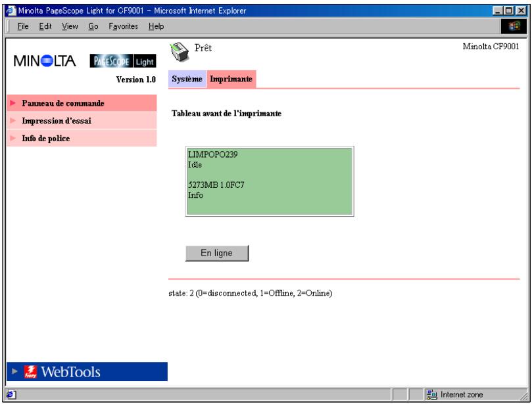532x404 pixels.
Task: Click the Tableau avant de l'imprimante heading
Action: click(x=226, y=114)
